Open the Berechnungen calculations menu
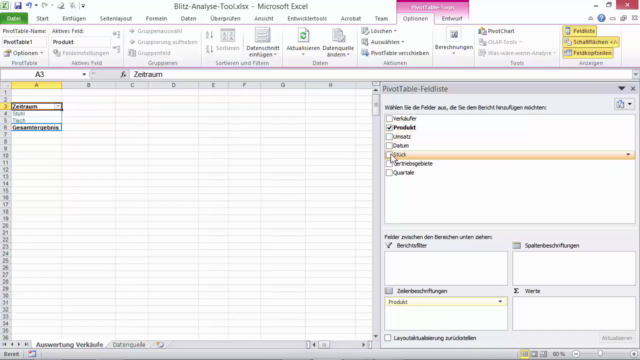The image size is (640, 360). point(453,42)
